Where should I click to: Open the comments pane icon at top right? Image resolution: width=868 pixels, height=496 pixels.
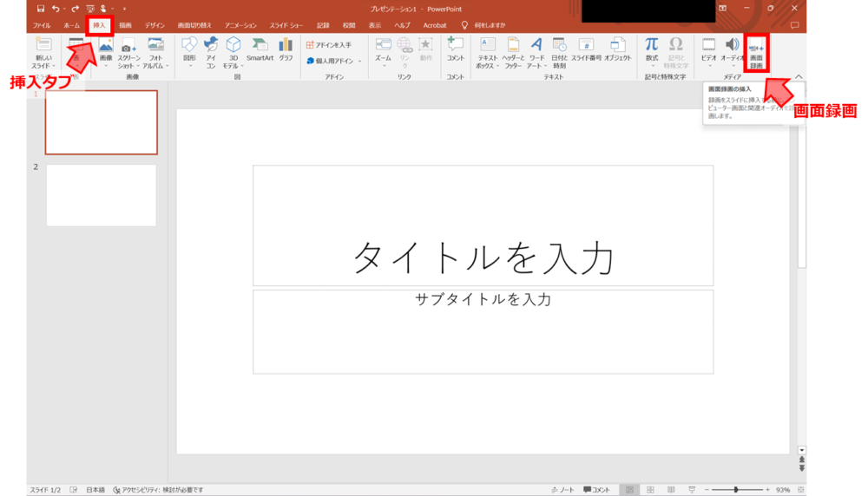coord(794,25)
